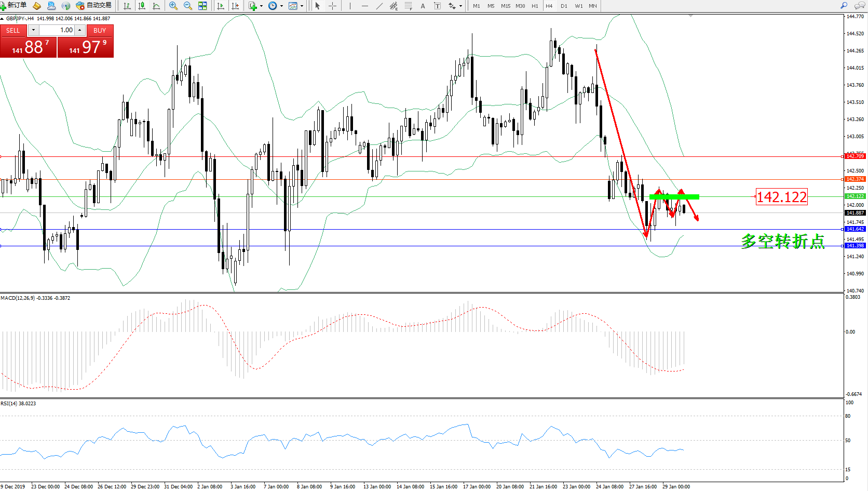Screen dimensions: 868x491
Task: Click the green 142.122 price level tag
Action: [855, 196]
